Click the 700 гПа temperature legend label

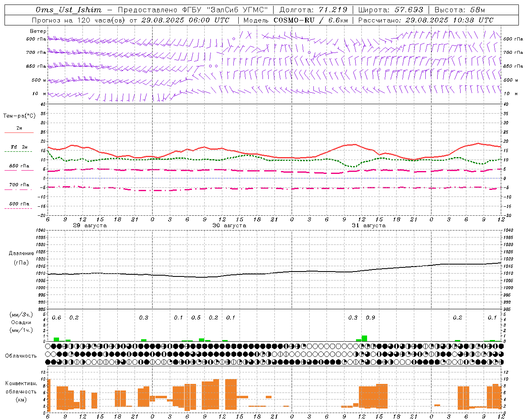[19, 185]
